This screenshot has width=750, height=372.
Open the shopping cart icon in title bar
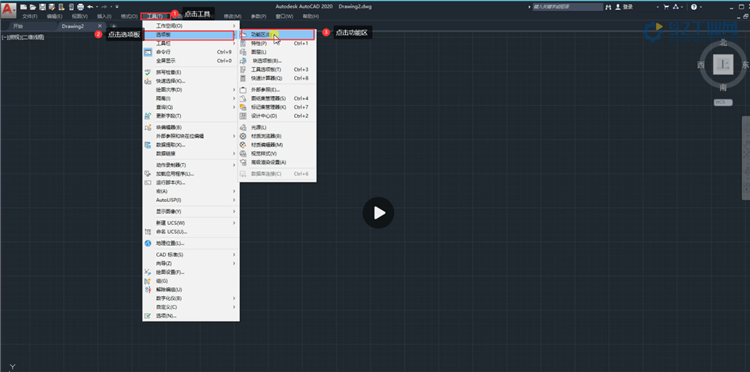[x=666, y=7]
